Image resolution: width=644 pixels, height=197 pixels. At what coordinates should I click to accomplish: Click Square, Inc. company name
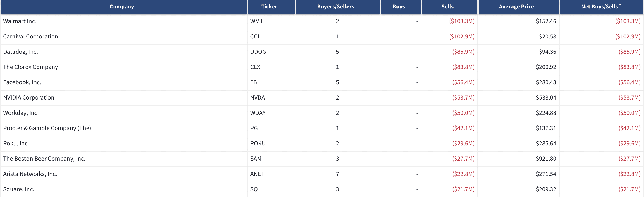click(x=19, y=189)
